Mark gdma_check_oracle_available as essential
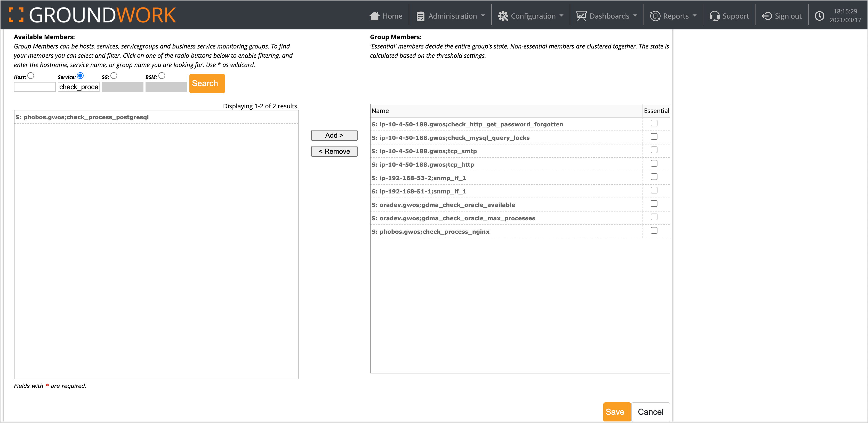Viewport: 868px width, 423px height. [x=654, y=204]
